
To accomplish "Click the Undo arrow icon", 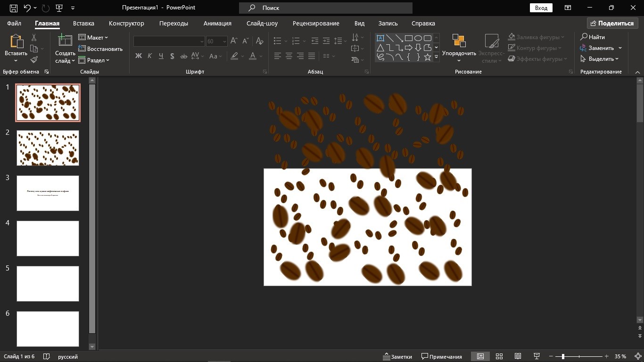I will point(27,8).
